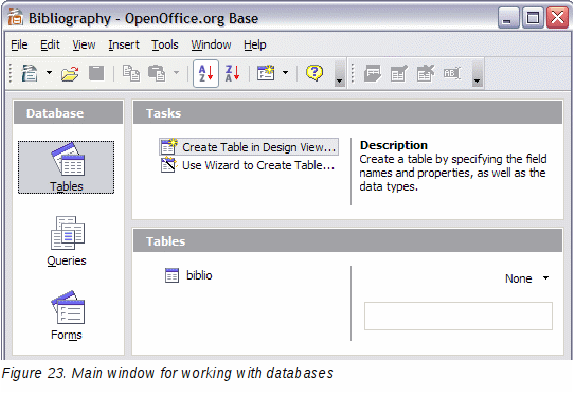Close the Bibliography window
Image resolution: width=573 pixels, height=393 pixels.
click(557, 18)
